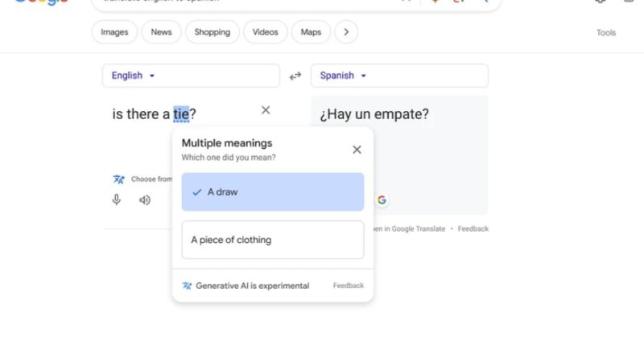Click the microphone voice input icon
Image resolution: width=644 pixels, height=346 pixels.
[x=117, y=200]
